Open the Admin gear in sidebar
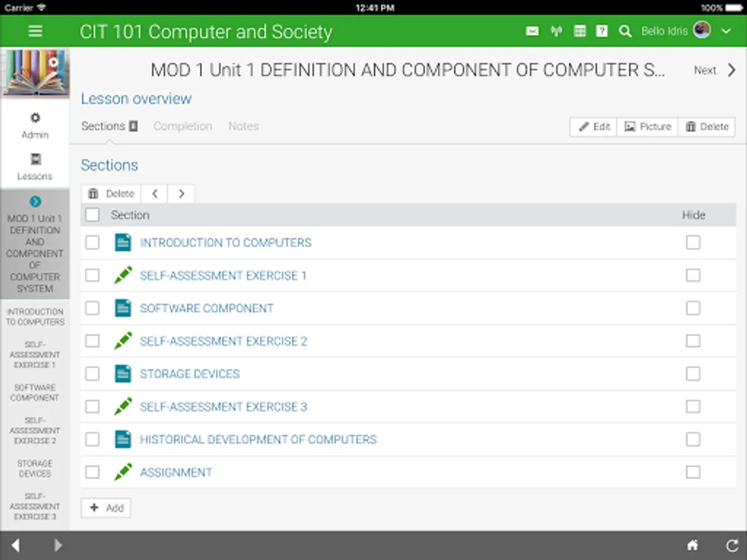The image size is (747, 560). tap(35, 124)
